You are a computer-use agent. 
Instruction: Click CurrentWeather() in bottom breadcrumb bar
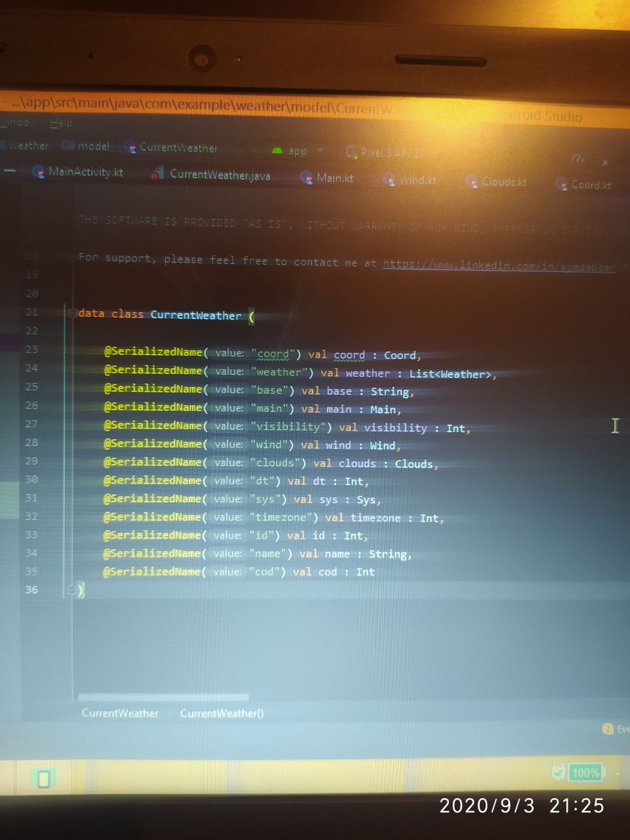pos(222,713)
